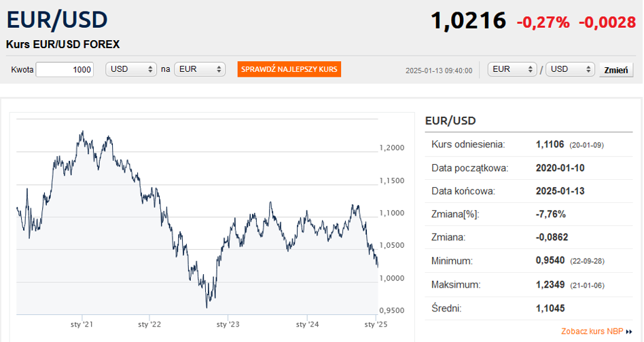Select the sty '21 axis marker

[x=82, y=324]
